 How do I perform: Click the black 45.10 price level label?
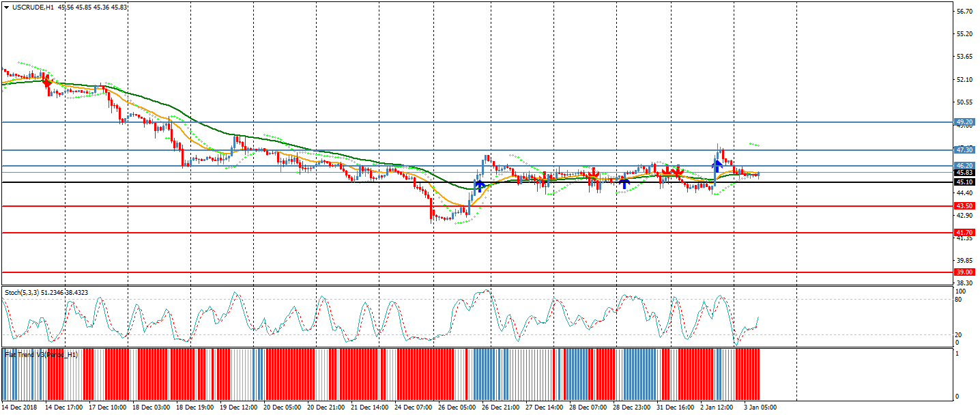point(964,182)
